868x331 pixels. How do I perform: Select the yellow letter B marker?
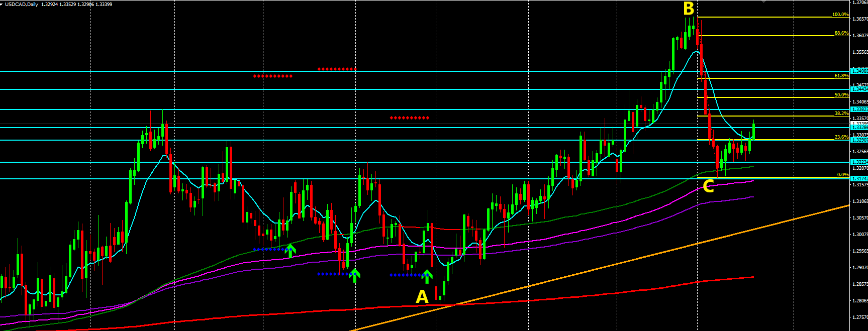[688, 9]
